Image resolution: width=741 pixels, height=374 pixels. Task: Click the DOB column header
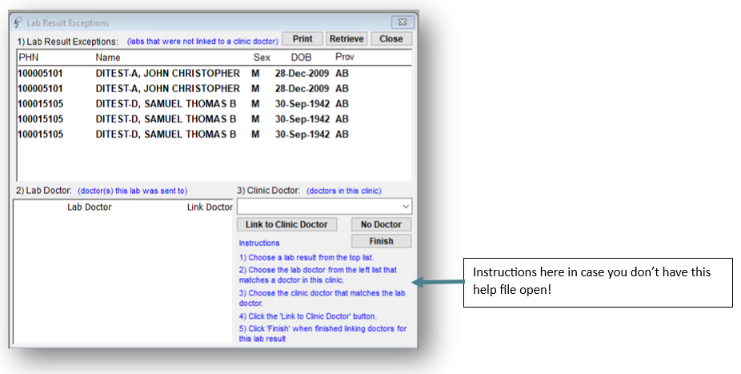(301, 57)
